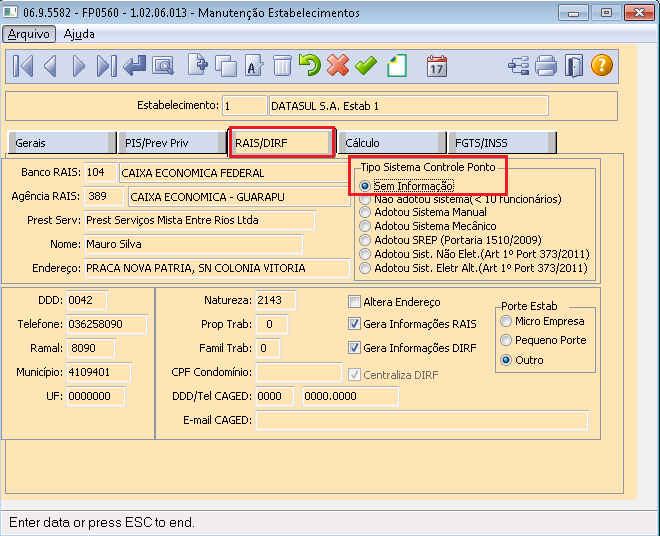
Task: Click the Banco RAIS code field
Action: [x=101, y=172]
